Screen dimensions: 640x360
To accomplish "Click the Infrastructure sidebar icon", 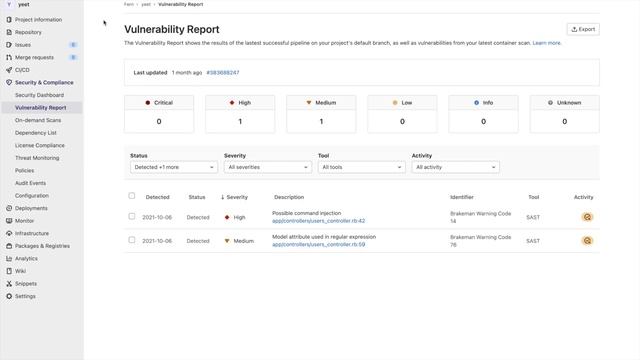I will [9, 233].
